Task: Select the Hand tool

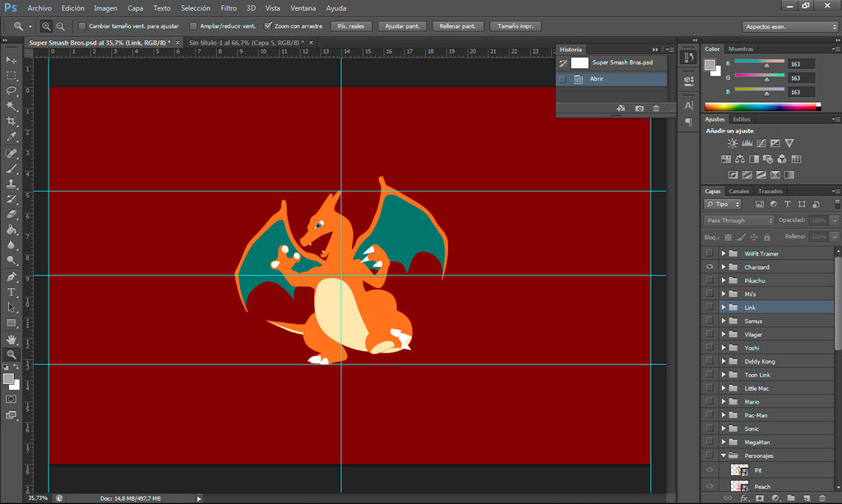Action: [11, 340]
